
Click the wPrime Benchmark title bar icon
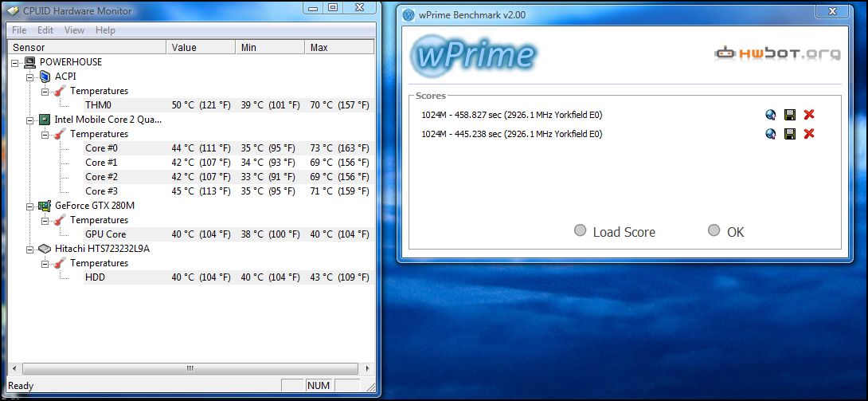(409, 15)
